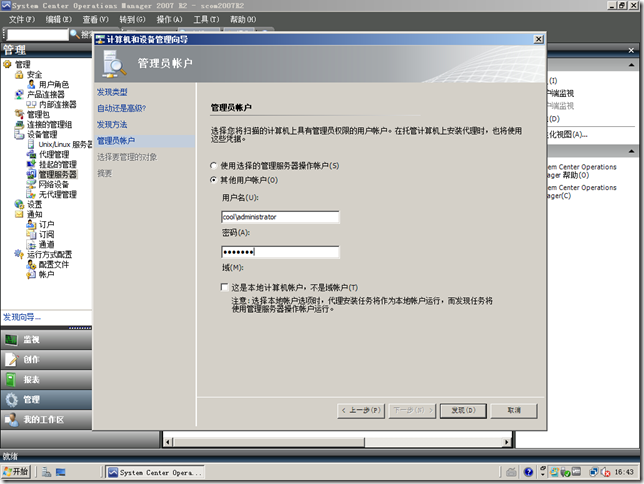Viewport: 644px width, 484px height.
Task: Switch to the 监视 navigation pane
Action: [x=46, y=340]
